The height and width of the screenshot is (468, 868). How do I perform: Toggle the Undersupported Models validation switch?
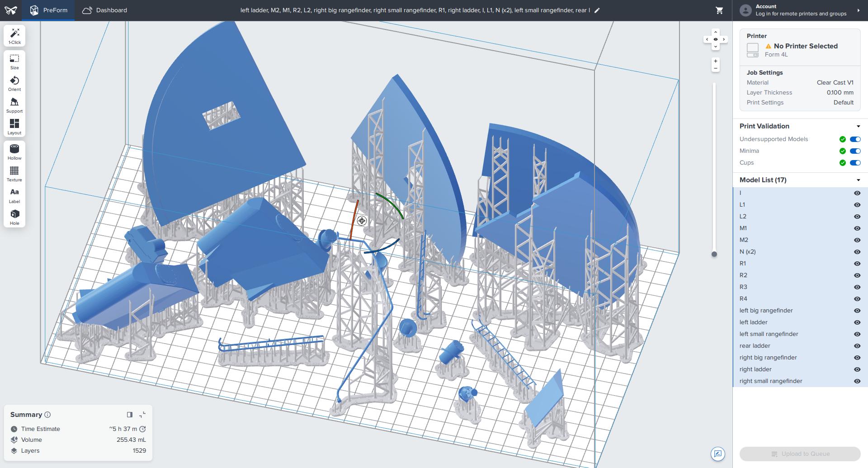[x=855, y=139]
